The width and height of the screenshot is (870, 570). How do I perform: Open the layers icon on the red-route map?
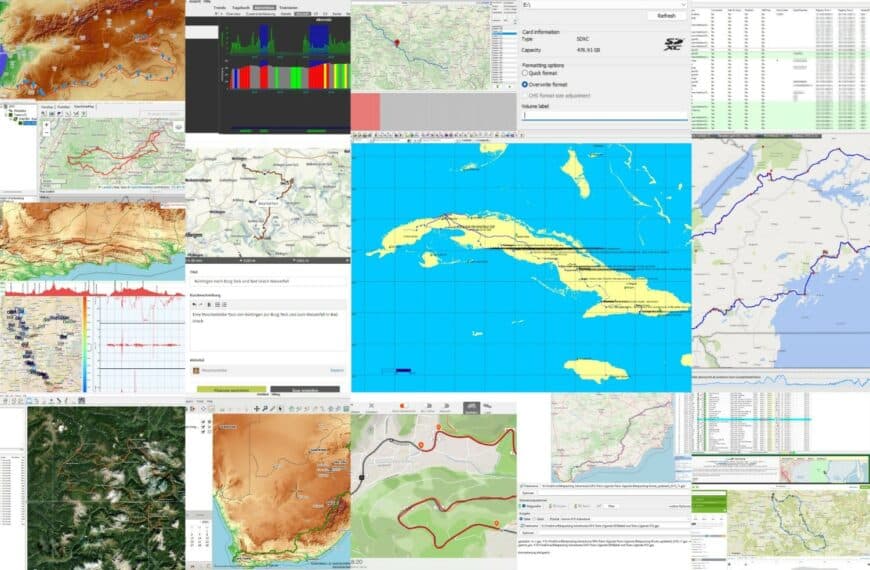coord(178,127)
